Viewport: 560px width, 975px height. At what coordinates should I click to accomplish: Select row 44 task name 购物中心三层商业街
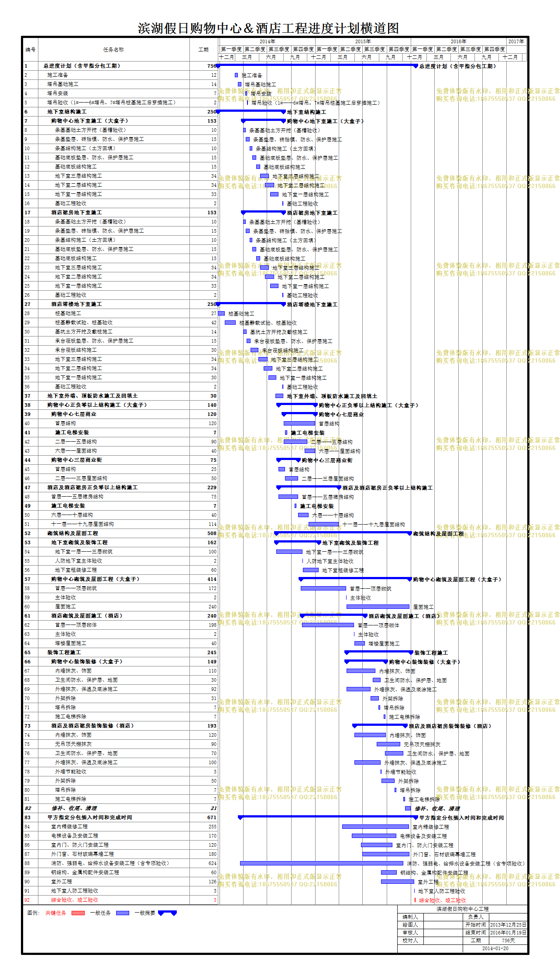pyautogui.click(x=76, y=460)
